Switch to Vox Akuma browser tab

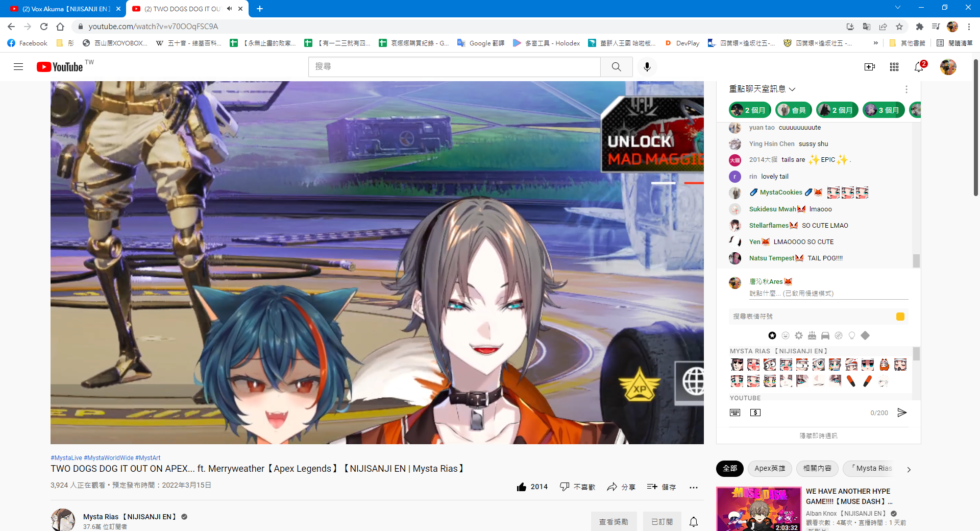[66, 9]
